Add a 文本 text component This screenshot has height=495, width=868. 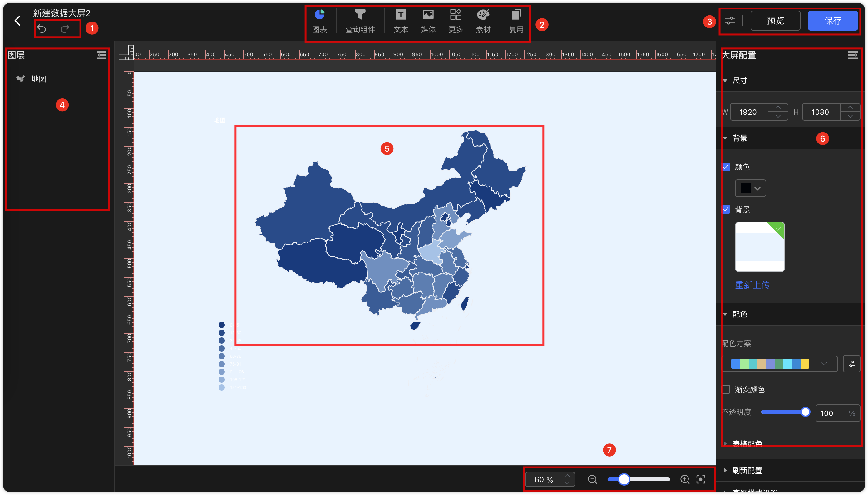(x=401, y=21)
